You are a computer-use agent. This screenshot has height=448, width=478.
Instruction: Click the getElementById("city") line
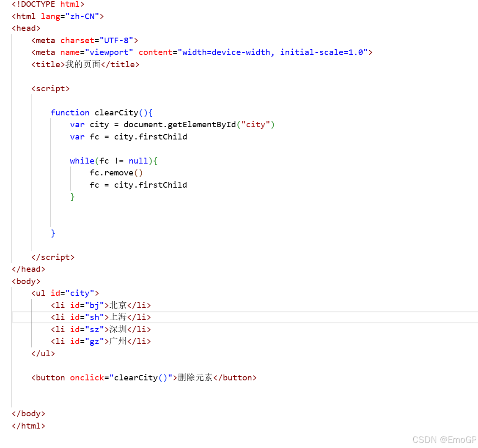172,125
